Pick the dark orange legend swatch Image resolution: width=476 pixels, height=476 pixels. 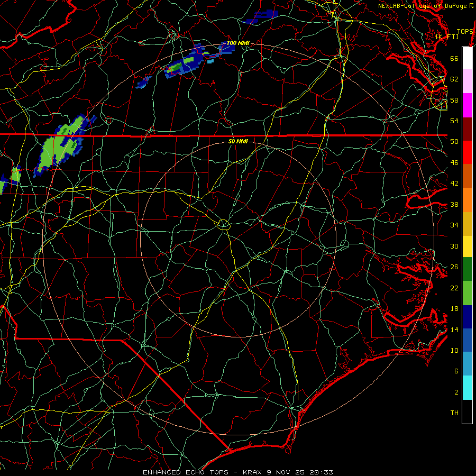[467, 176]
